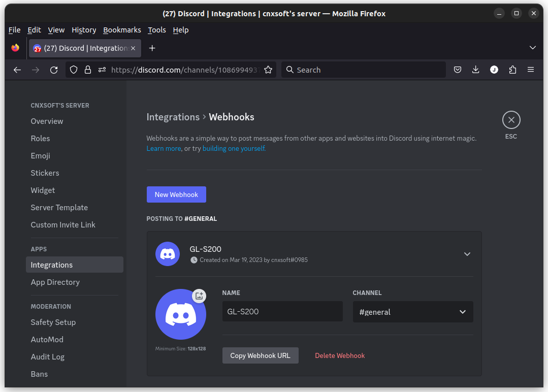Open site permissions icon in address bar
Image resolution: width=548 pixels, height=392 pixels.
tap(102, 70)
